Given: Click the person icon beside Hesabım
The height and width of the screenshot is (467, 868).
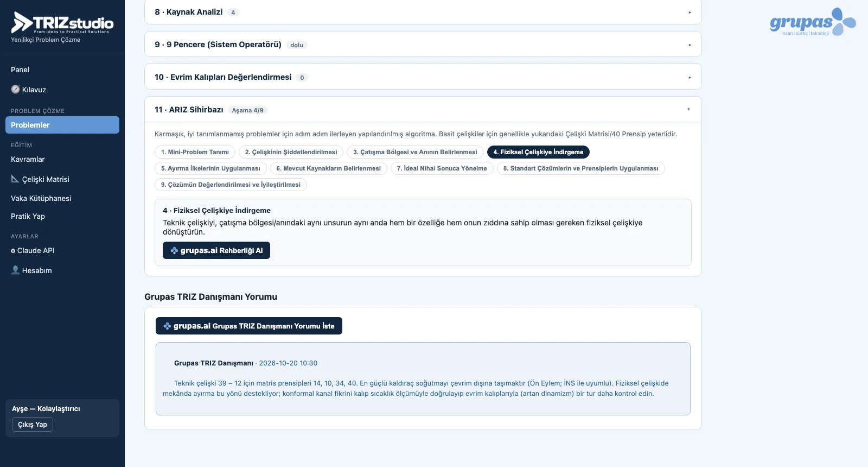Looking at the screenshot, I should click(x=15, y=270).
